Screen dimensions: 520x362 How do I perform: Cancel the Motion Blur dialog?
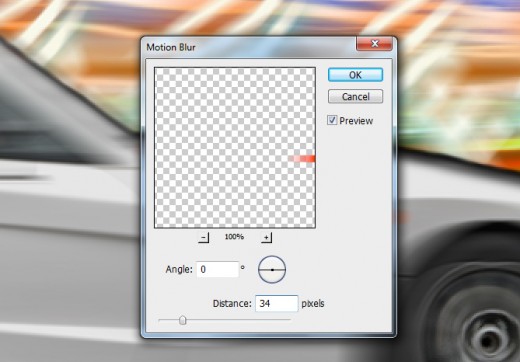355,96
